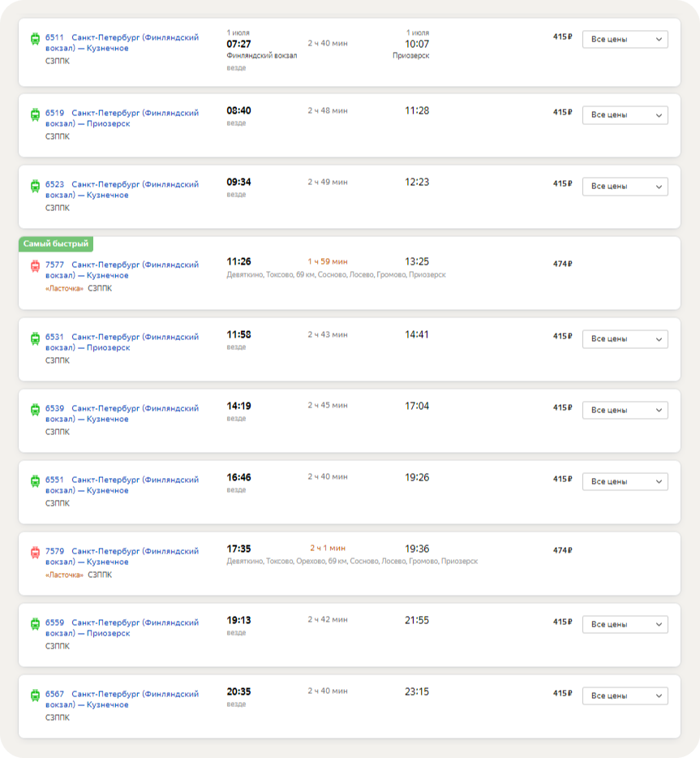The width and height of the screenshot is (700, 758).
Task: Show all prices for train 6559
Action: (625, 624)
